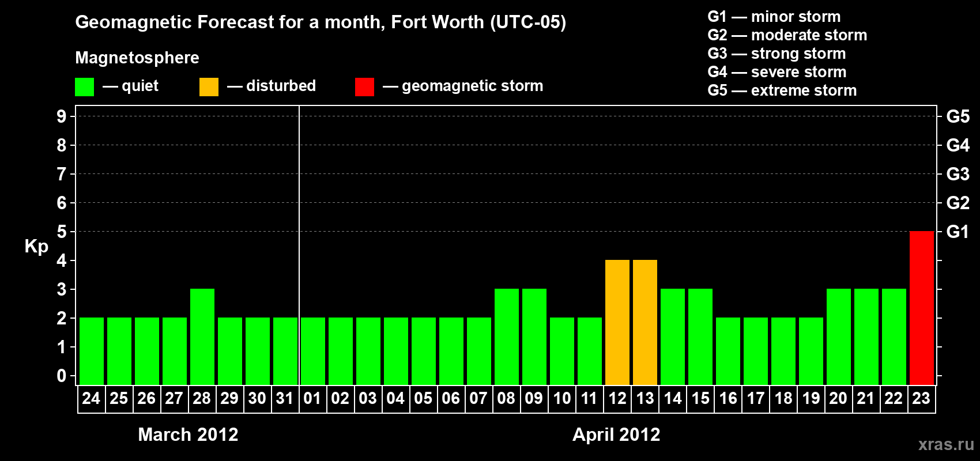Screen dimensions: 980x461
Task: Click the green bar for April 14
Action: (673, 337)
